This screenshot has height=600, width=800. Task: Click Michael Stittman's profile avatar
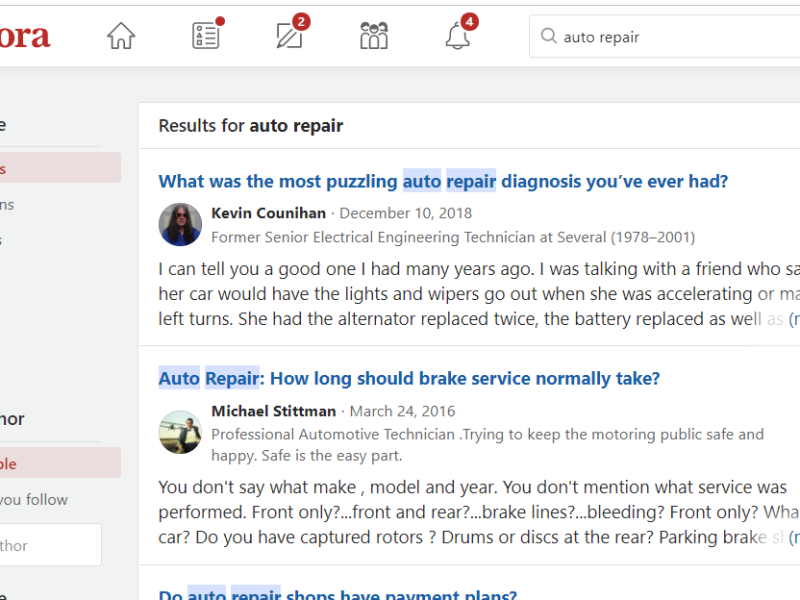click(180, 432)
